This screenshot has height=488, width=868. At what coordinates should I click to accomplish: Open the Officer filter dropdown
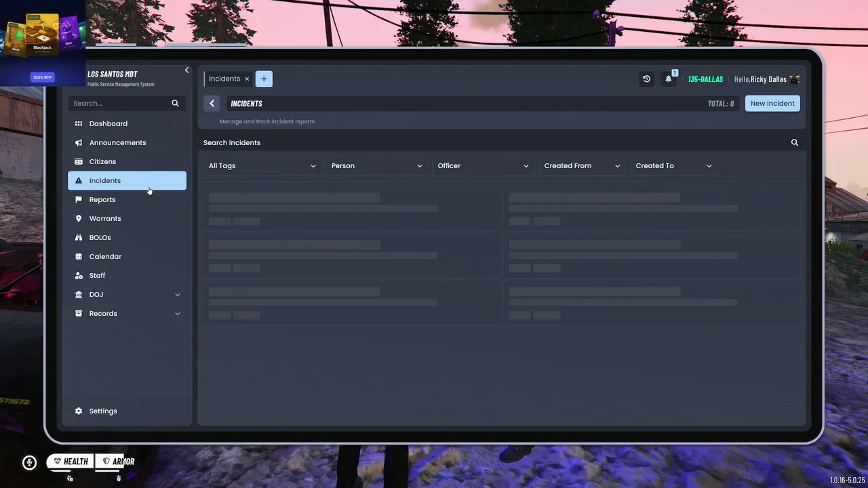click(x=484, y=165)
